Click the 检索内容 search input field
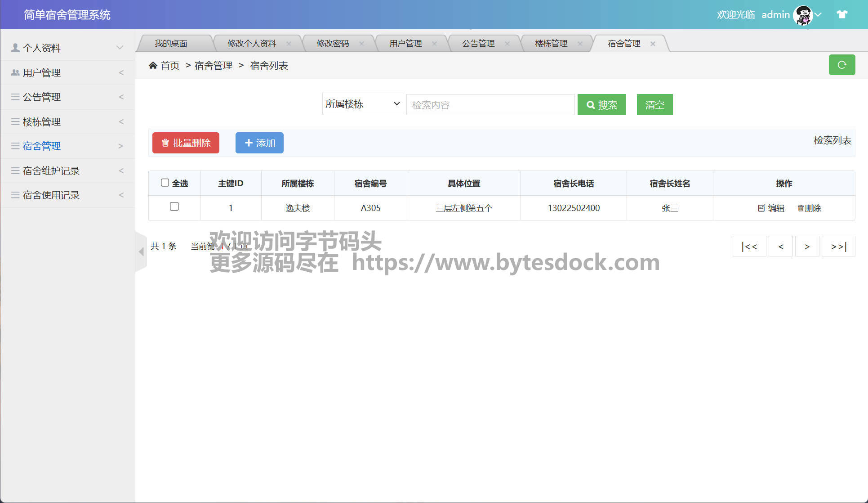This screenshot has height=503, width=868. coord(490,105)
